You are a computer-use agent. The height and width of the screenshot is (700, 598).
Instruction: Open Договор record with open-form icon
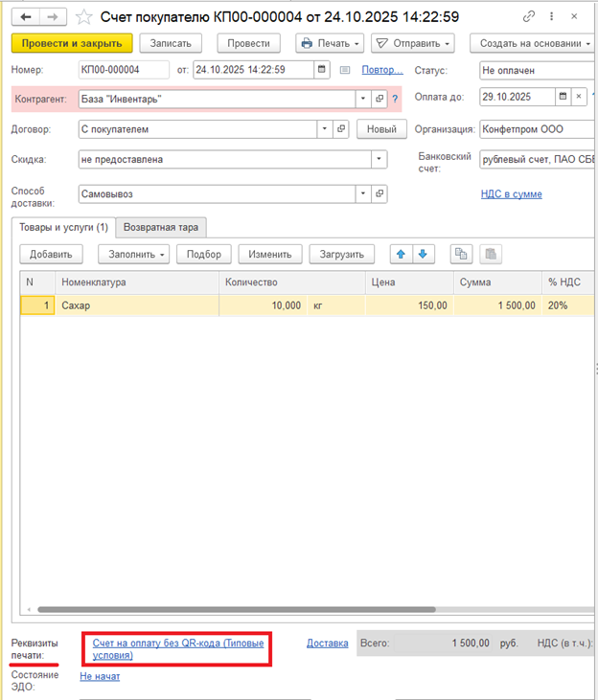point(341,129)
